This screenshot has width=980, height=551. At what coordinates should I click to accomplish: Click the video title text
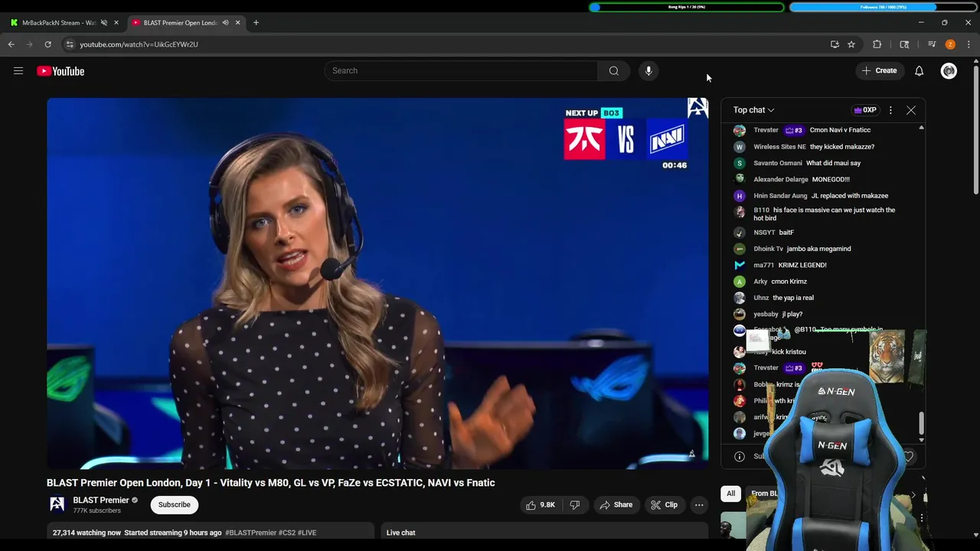(x=271, y=483)
